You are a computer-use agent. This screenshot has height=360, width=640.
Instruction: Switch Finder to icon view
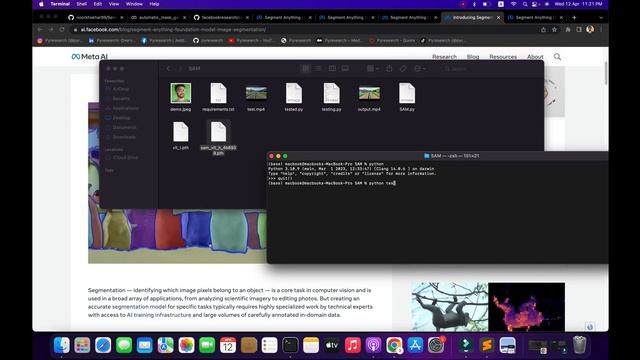305,69
